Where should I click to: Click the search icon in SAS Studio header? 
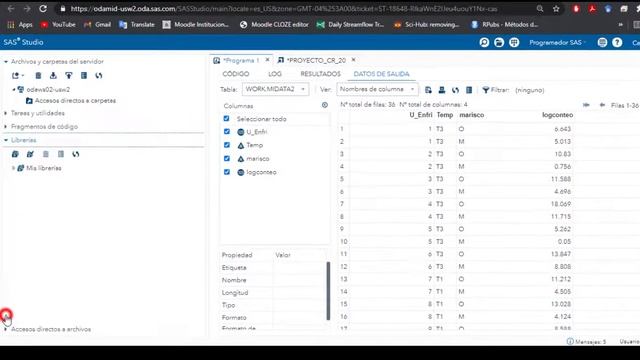pos(484,42)
